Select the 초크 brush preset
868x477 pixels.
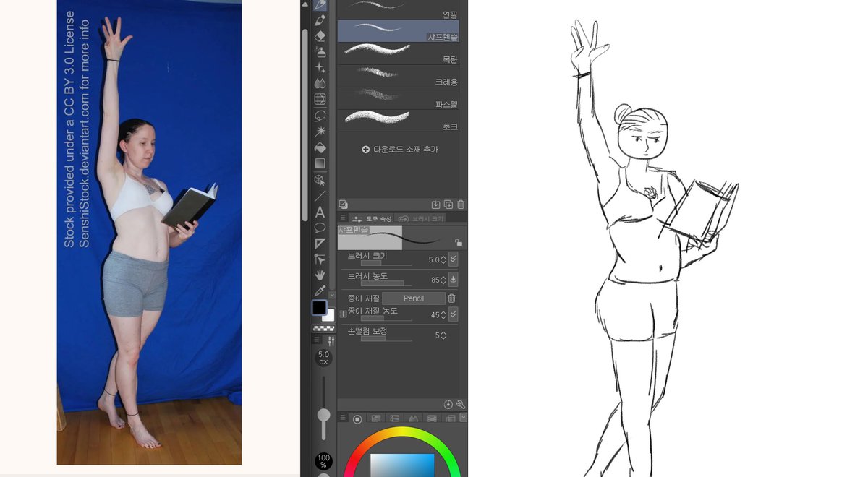pyautogui.click(x=399, y=120)
